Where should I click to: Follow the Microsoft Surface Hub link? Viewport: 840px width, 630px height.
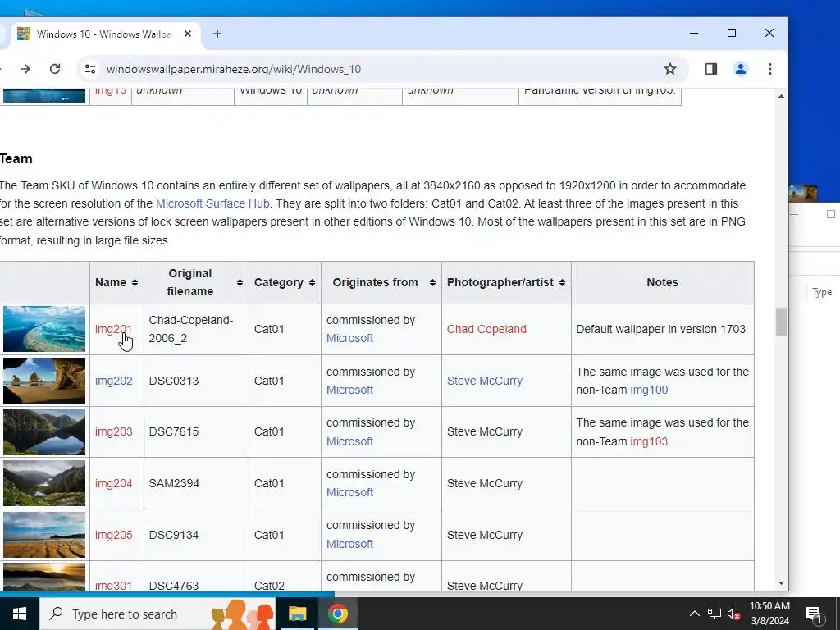pyautogui.click(x=212, y=203)
